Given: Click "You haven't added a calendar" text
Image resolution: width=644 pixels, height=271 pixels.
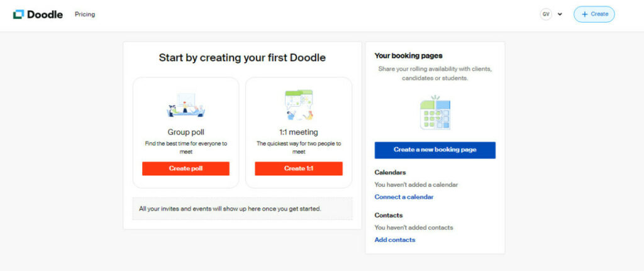Looking at the screenshot, I should tap(416, 185).
